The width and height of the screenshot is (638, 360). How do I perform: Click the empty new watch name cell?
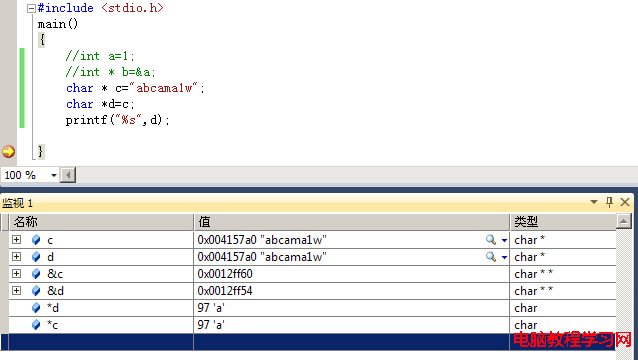tap(101, 342)
